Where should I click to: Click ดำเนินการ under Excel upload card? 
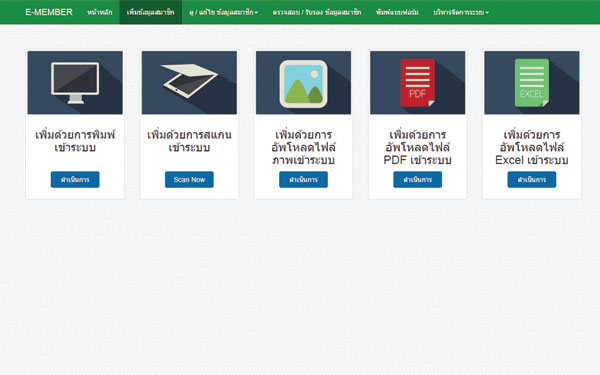[532, 179]
